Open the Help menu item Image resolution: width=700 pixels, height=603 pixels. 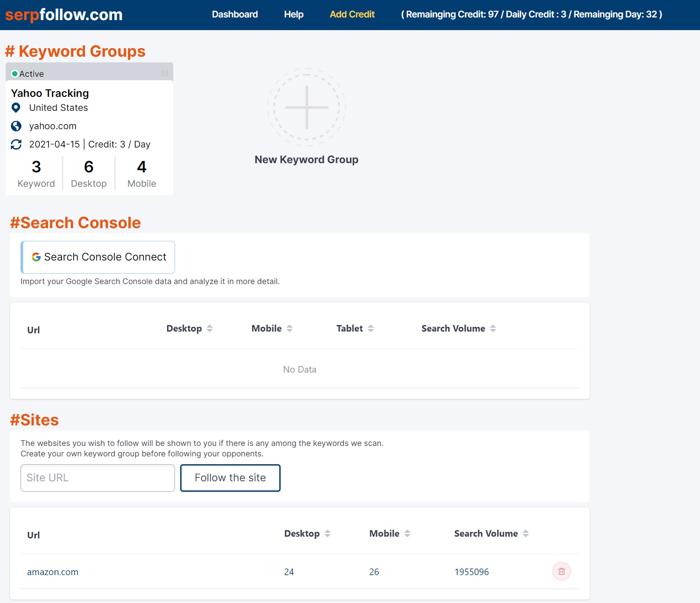[294, 14]
